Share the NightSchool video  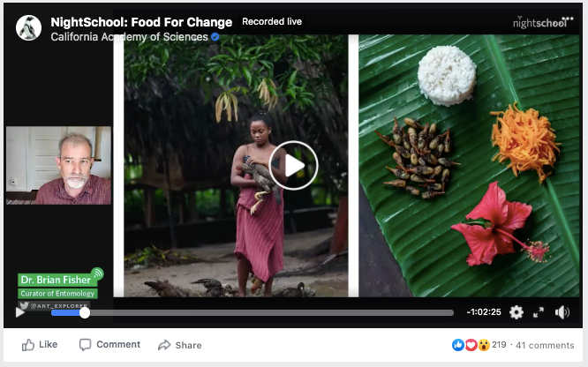[x=179, y=345]
